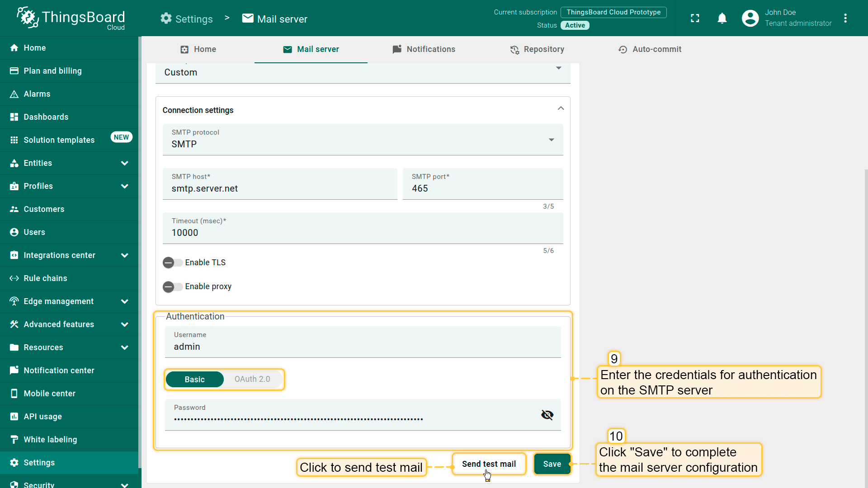Open Dashboards in the sidebar

pyautogui.click(x=46, y=117)
